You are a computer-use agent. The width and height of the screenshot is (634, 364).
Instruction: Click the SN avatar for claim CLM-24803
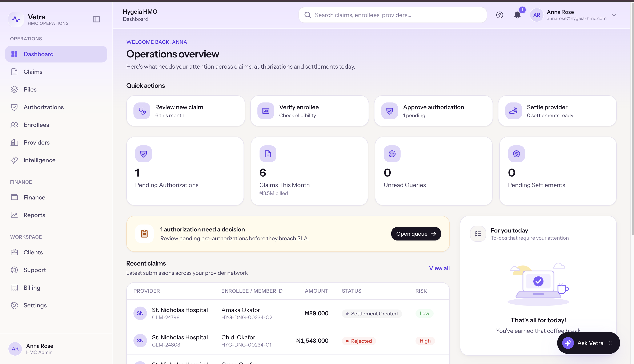[140, 340]
